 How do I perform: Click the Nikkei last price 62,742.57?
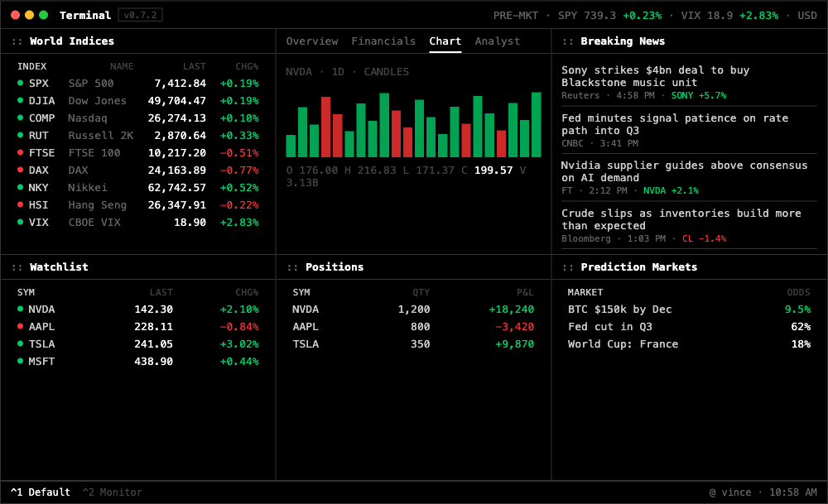[x=177, y=188]
